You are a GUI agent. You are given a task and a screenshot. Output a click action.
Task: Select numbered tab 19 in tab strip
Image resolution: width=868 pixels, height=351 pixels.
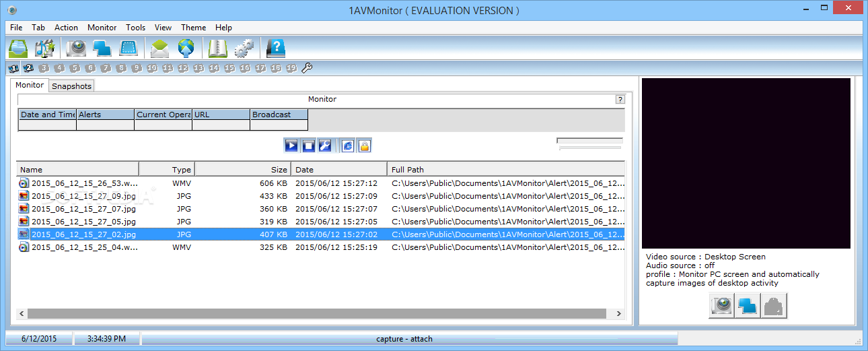click(x=291, y=68)
